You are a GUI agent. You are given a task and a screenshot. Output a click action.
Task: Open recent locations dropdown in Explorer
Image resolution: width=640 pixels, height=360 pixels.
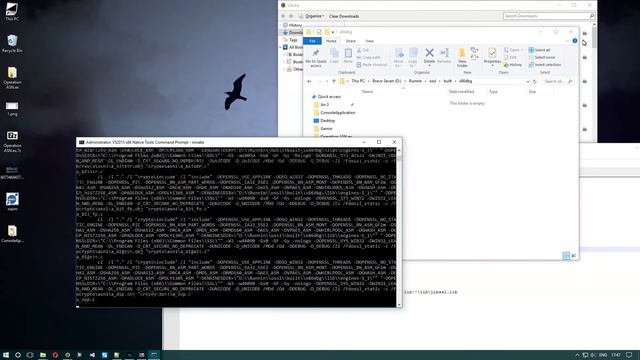coord(327,81)
